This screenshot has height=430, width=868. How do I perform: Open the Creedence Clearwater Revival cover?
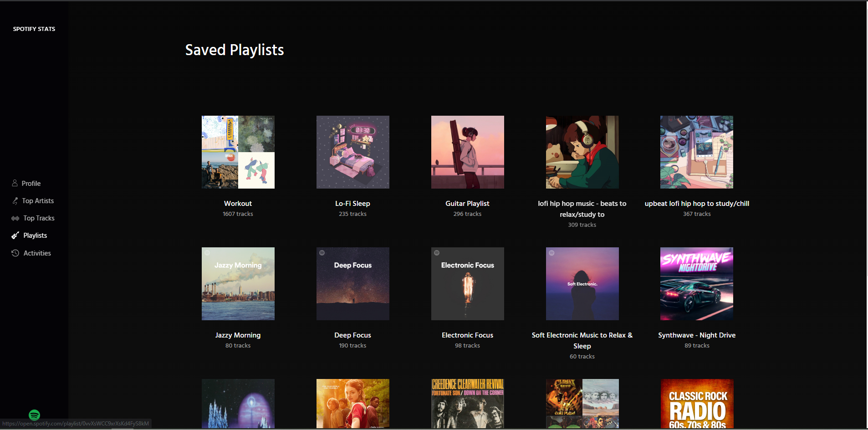coord(468,404)
